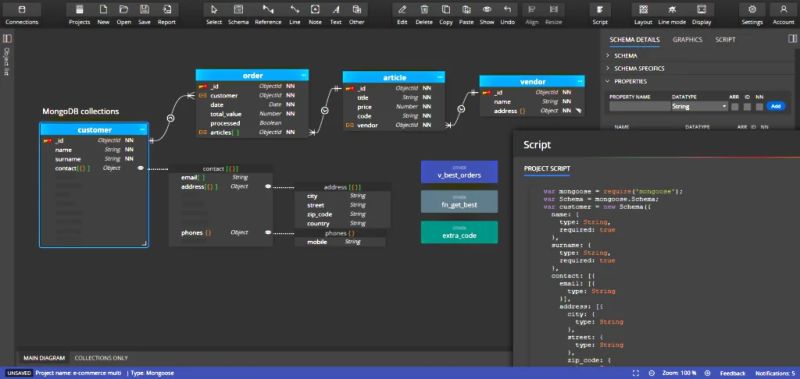Image resolution: width=800 pixels, height=379 pixels.
Task: Zoom in using the plus status icon
Action: pyautogui.click(x=708, y=373)
